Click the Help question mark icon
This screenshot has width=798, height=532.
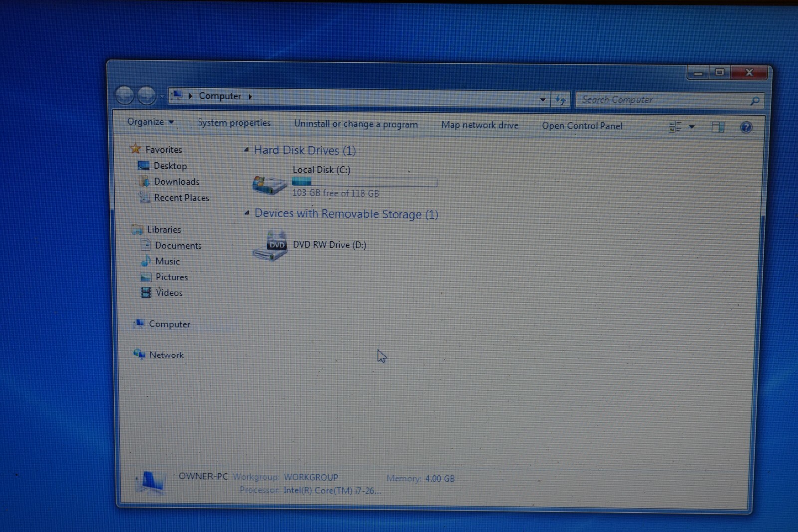[x=746, y=127]
